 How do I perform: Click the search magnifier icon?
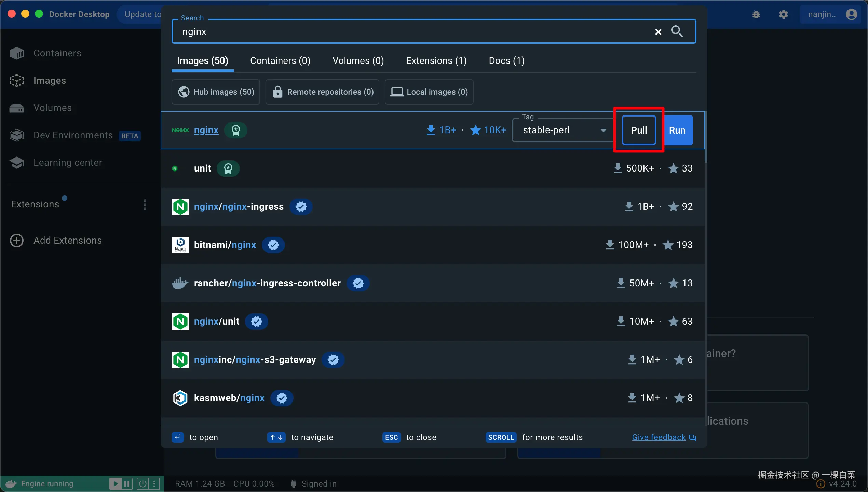[677, 31]
